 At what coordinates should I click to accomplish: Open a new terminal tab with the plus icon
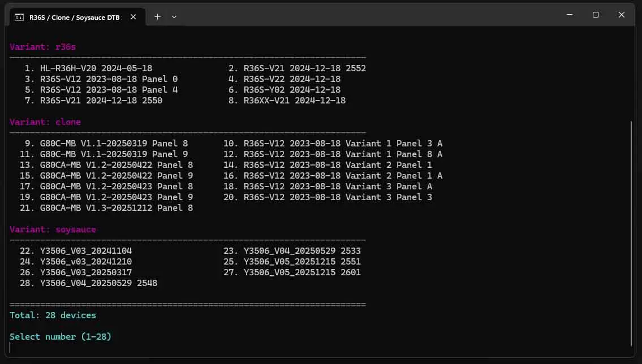[157, 16]
